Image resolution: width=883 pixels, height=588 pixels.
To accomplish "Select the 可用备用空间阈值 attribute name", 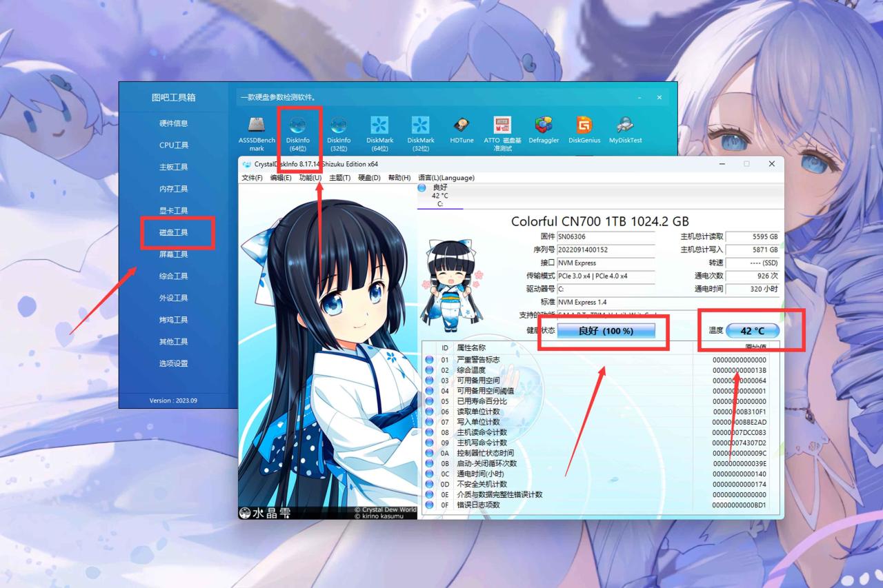I will [x=485, y=391].
